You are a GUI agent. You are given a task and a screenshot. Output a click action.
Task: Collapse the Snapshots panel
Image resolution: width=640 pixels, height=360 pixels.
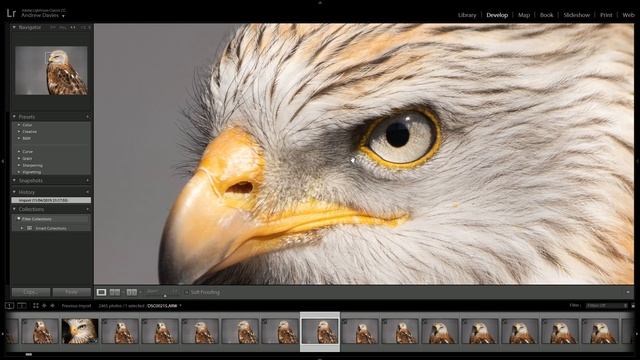(x=14, y=180)
